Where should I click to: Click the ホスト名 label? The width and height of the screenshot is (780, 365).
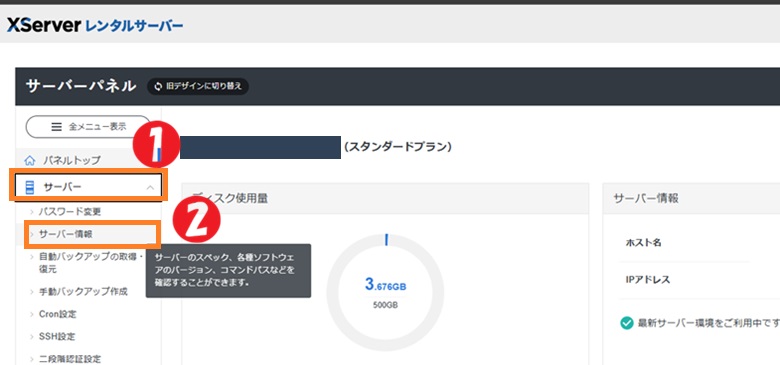pos(643,243)
